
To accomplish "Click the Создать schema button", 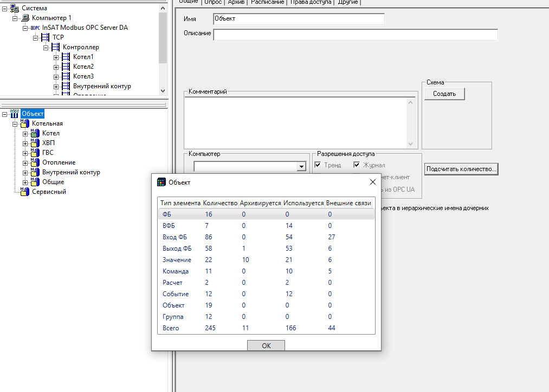I will coord(444,94).
